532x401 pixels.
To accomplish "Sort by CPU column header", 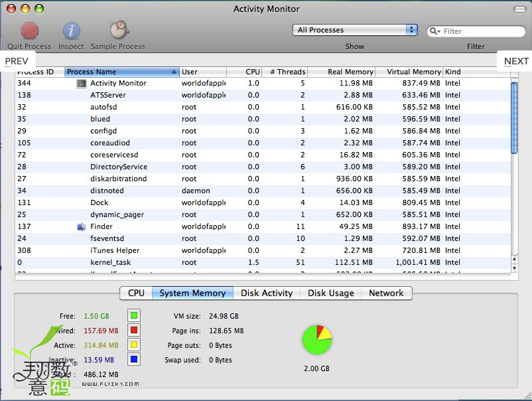I will pyautogui.click(x=244, y=72).
